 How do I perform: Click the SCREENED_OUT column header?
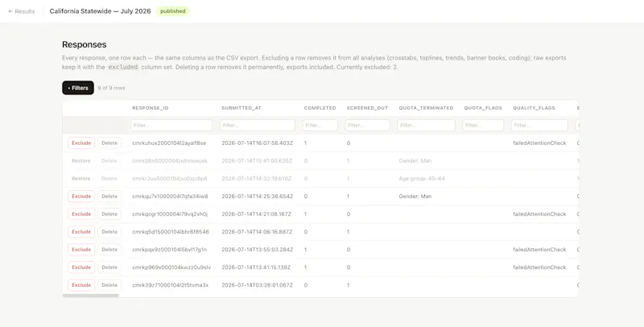tap(367, 108)
